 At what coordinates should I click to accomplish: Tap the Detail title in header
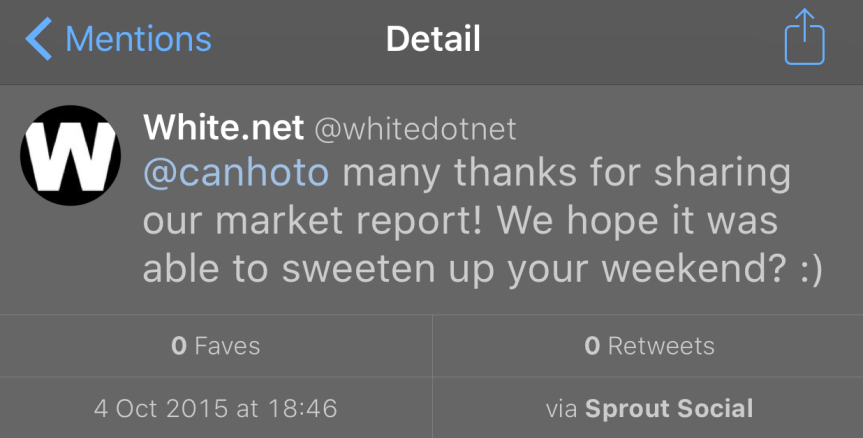[x=433, y=39]
